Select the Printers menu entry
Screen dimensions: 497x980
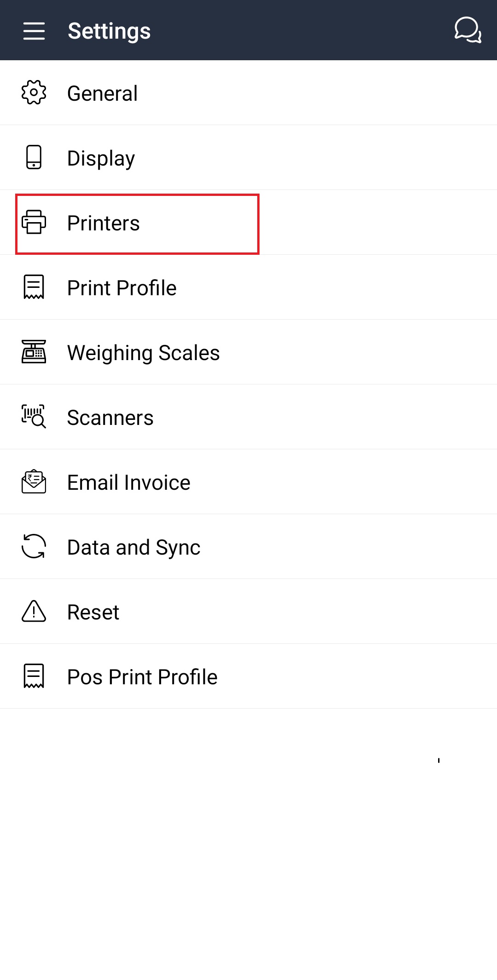pos(104,223)
